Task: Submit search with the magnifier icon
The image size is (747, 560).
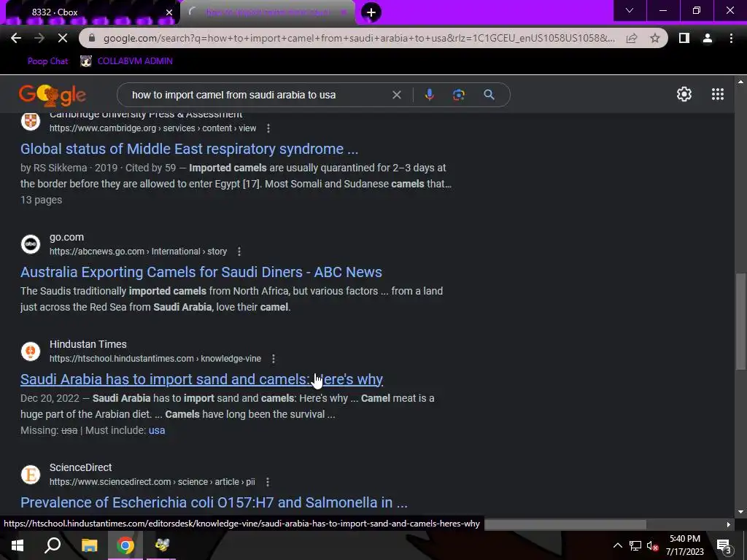Action: [x=489, y=95]
